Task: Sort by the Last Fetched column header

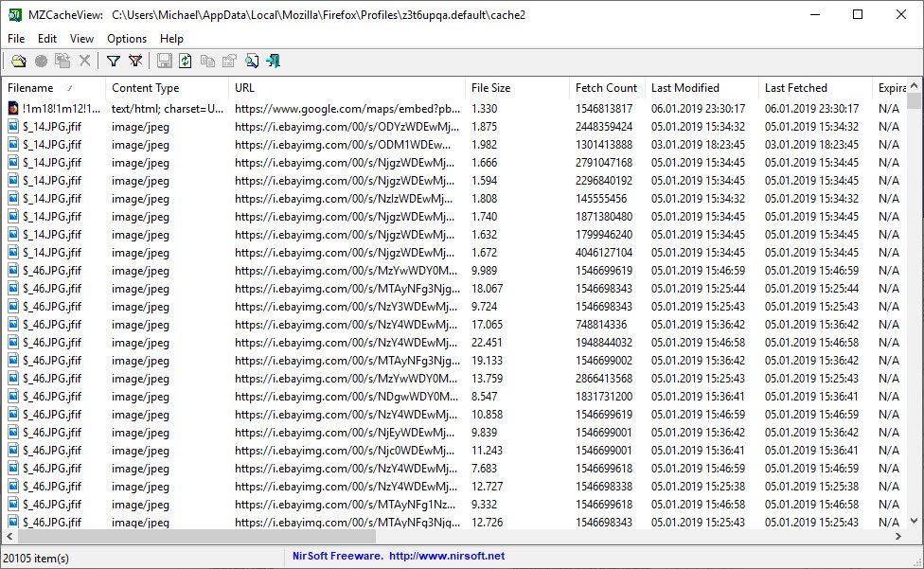Action: click(x=814, y=88)
